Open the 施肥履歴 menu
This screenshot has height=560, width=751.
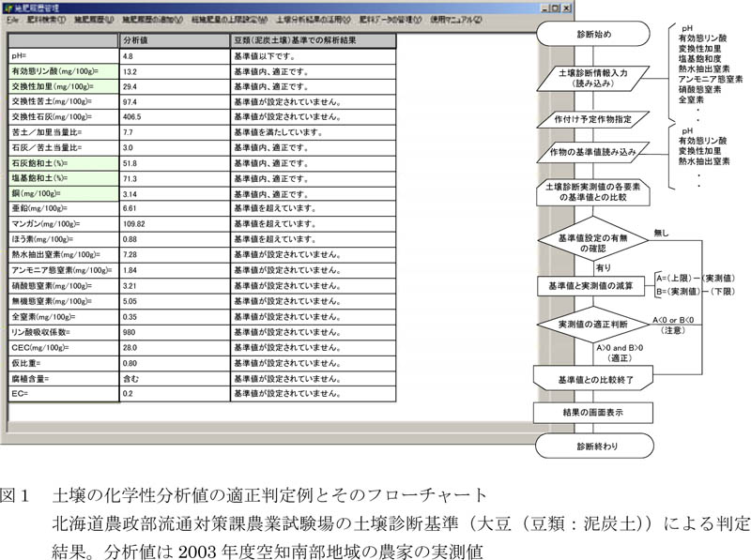click(x=95, y=20)
